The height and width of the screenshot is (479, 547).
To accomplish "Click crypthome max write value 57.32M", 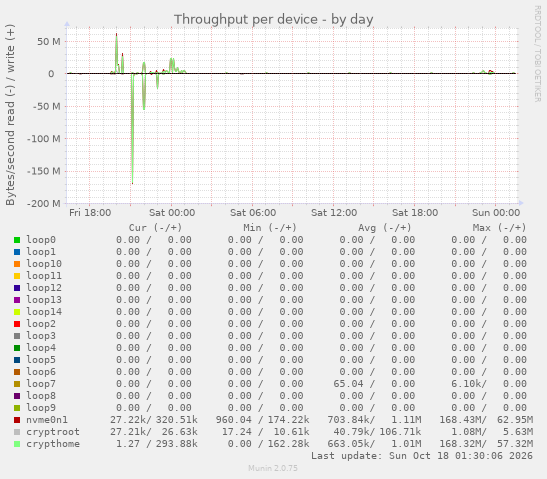I will point(515,444).
